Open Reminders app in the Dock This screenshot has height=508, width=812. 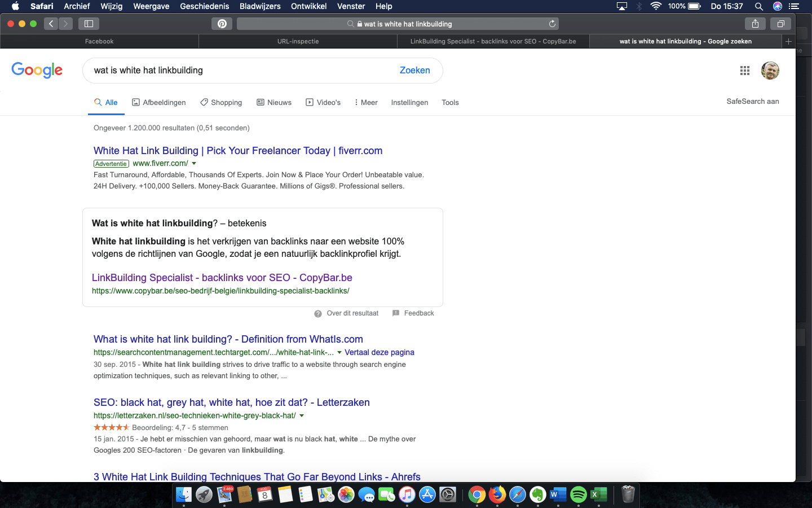point(306,494)
